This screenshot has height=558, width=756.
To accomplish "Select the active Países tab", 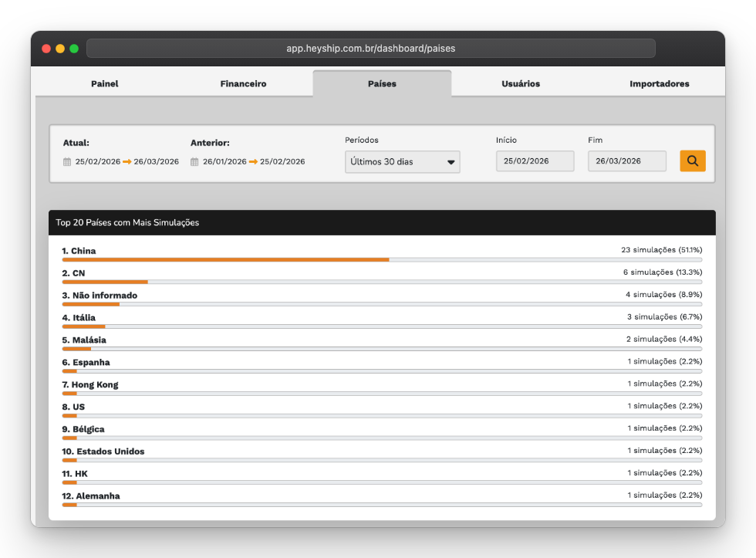I will point(381,83).
